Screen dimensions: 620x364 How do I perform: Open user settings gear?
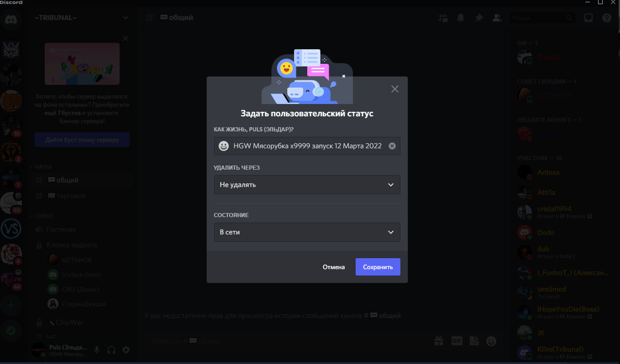[x=126, y=350]
